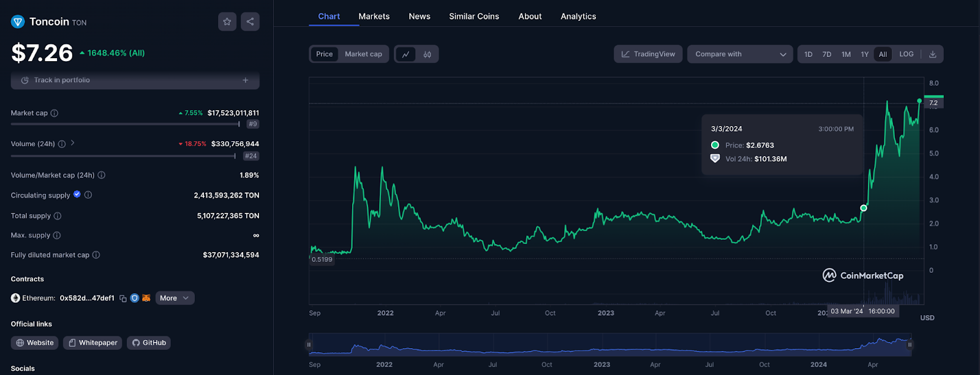Click the Market cap info icon

pos(55,113)
